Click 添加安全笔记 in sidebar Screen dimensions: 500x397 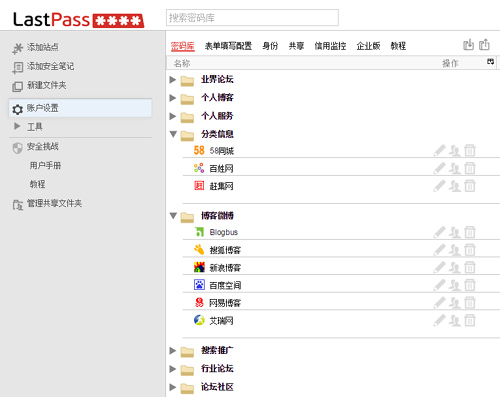point(51,66)
